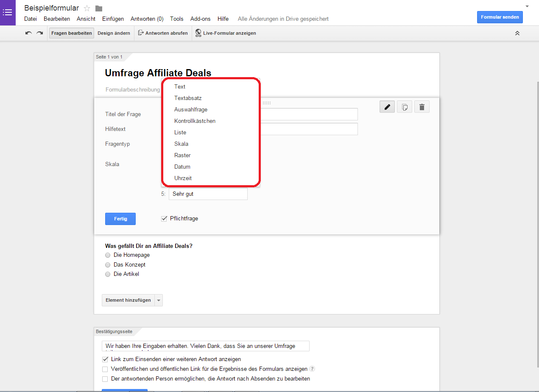This screenshot has width=539, height=392.
Task: Undo the last change
Action: coord(28,33)
